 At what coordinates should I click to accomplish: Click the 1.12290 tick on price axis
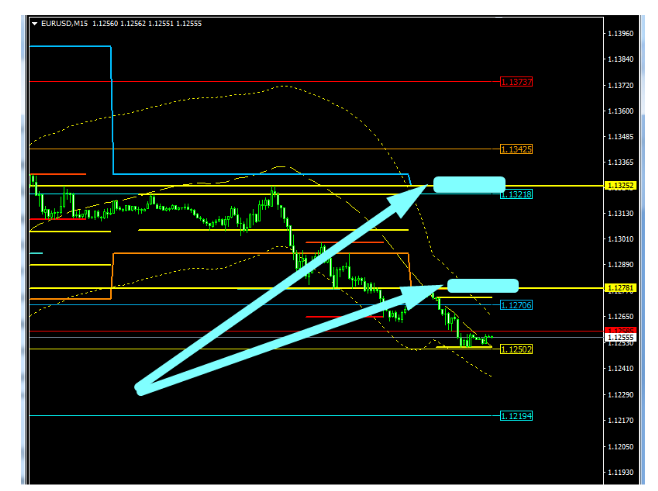pos(620,394)
